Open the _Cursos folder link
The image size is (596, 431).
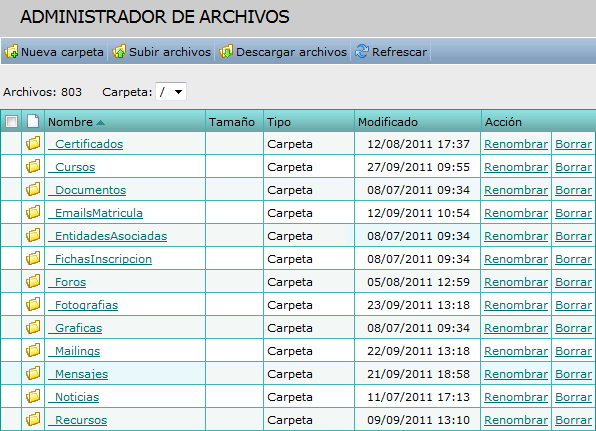click(x=71, y=167)
